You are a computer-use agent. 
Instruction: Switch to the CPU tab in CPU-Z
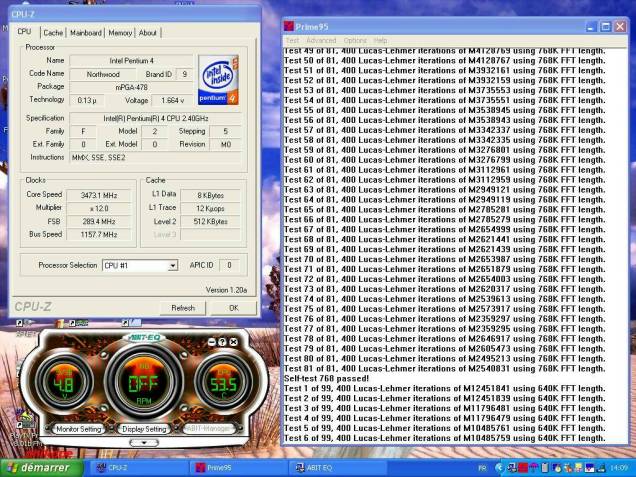(x=24, y=32)
